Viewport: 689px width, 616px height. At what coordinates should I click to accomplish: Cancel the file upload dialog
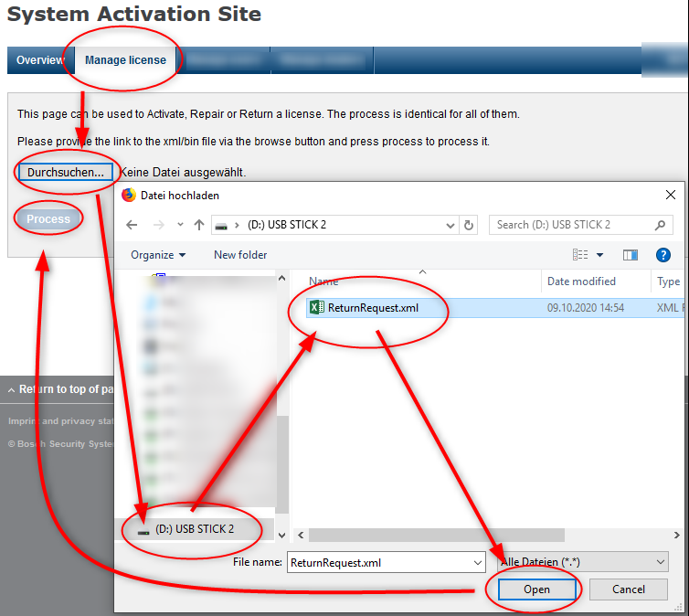628,589
